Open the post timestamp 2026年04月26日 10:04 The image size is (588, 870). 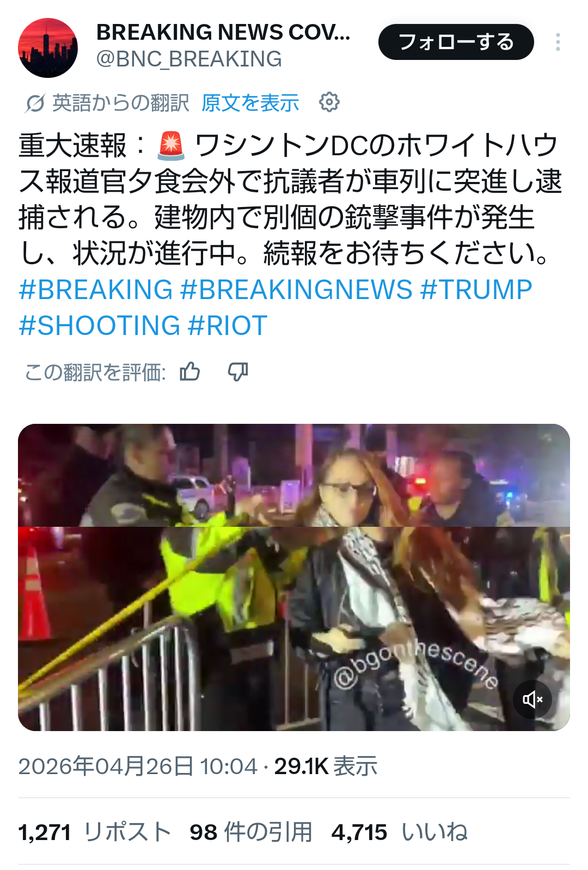(x=138, y=766)
